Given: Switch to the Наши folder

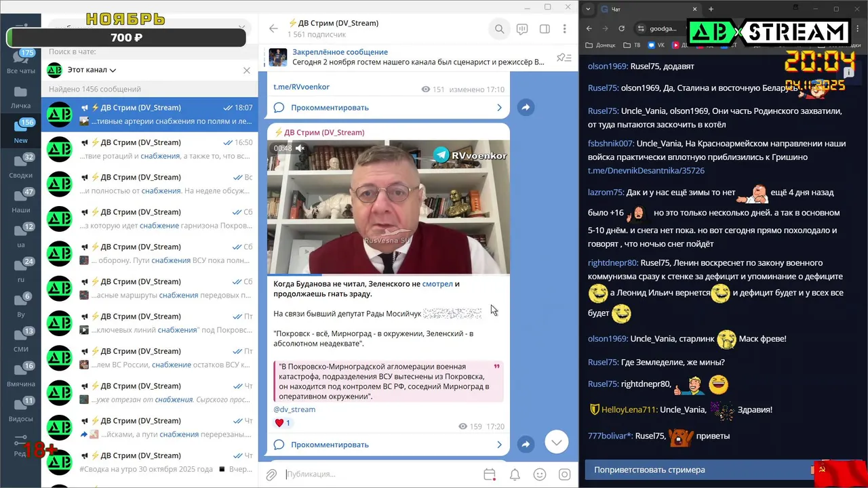Looking at the screenshot, I should coord(21,201).
